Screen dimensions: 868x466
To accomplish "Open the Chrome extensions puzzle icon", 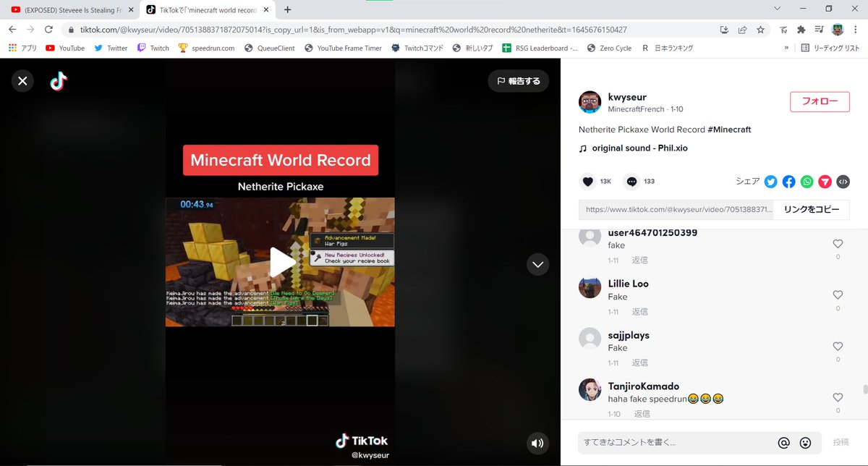I will tap(801, 30).
